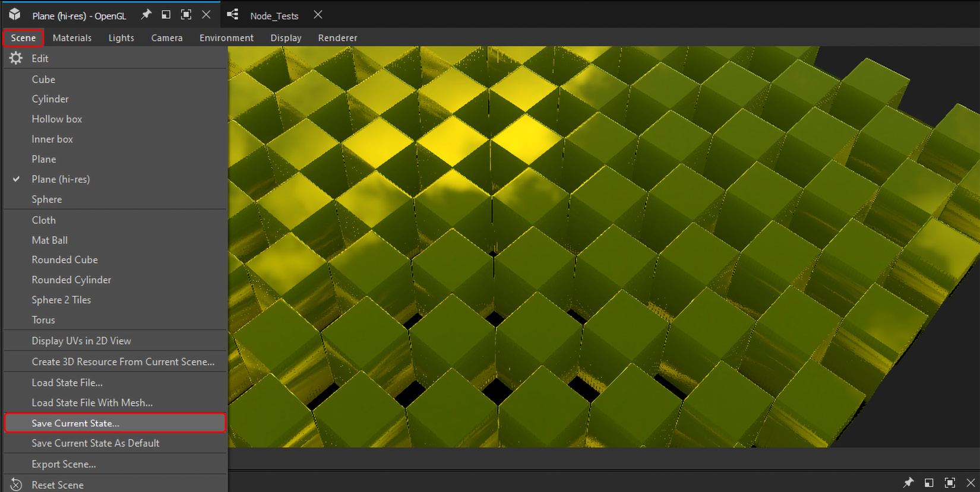Image resolution: width=980 pixels, height=492 pixels.
Task: Close the lower panel
Action: point(971,483)
